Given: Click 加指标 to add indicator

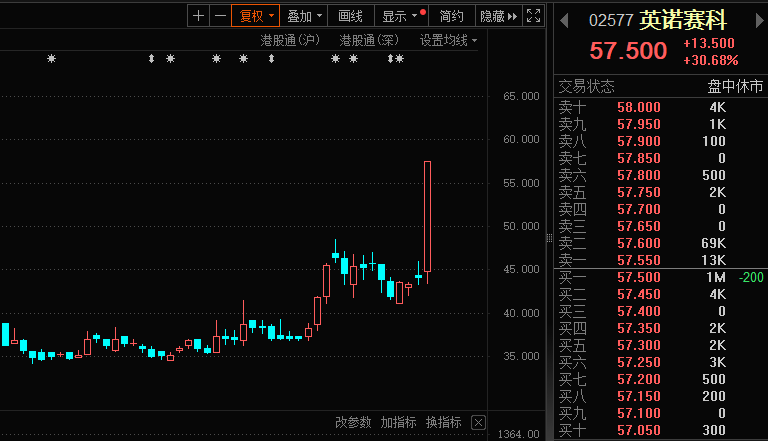Looking at the screenshot, I should coord(398,422).
